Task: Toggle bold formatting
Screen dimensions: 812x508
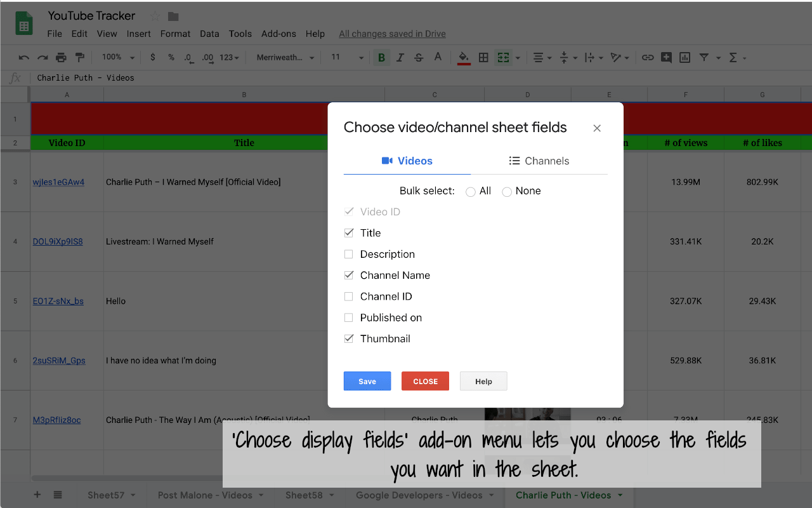Action: click(x=381, y=58)
